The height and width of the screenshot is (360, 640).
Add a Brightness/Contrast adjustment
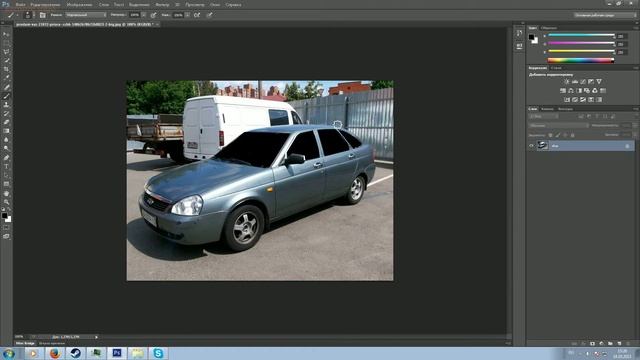tap(567, 82)
